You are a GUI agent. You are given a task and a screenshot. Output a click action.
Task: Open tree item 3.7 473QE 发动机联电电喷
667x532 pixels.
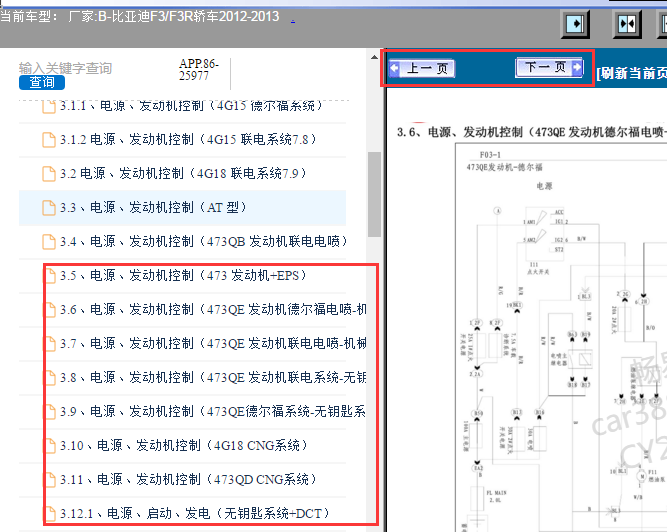(213, 344)
